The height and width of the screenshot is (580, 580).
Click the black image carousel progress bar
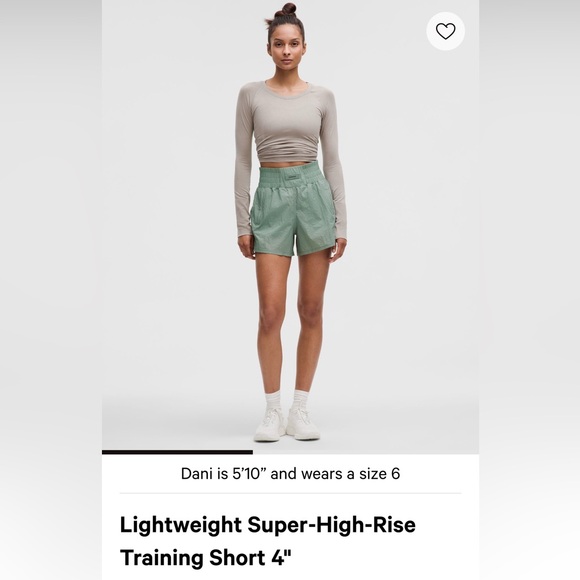[x=177, y=452]
